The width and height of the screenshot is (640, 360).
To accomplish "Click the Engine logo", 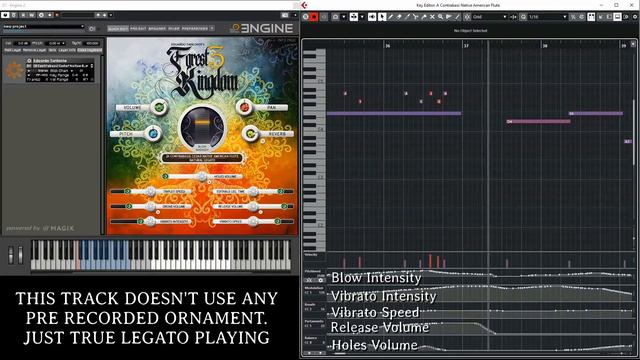I will pyautogui.click(x=262, y=28).
